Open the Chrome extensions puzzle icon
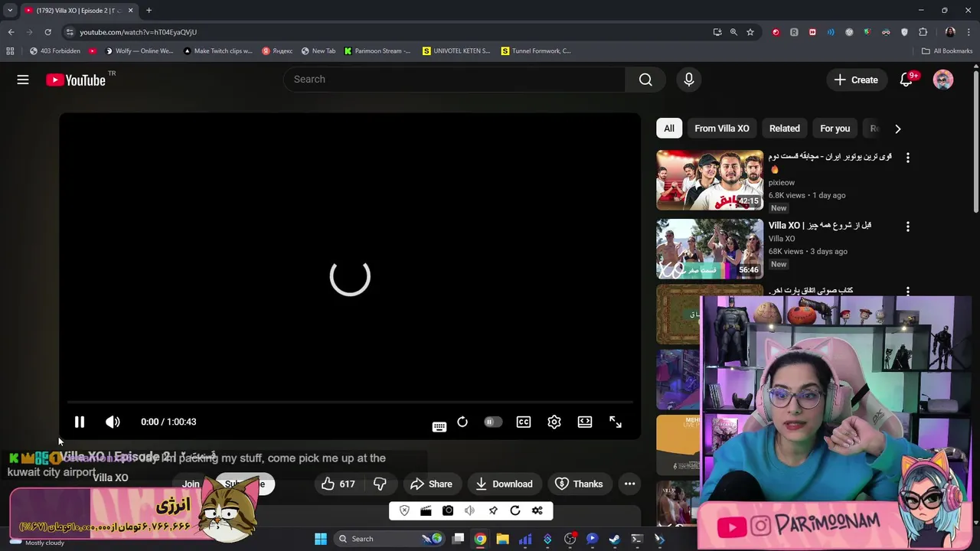Image resolution: width=980 pixels, height=551 pixels. coord(923,32)
